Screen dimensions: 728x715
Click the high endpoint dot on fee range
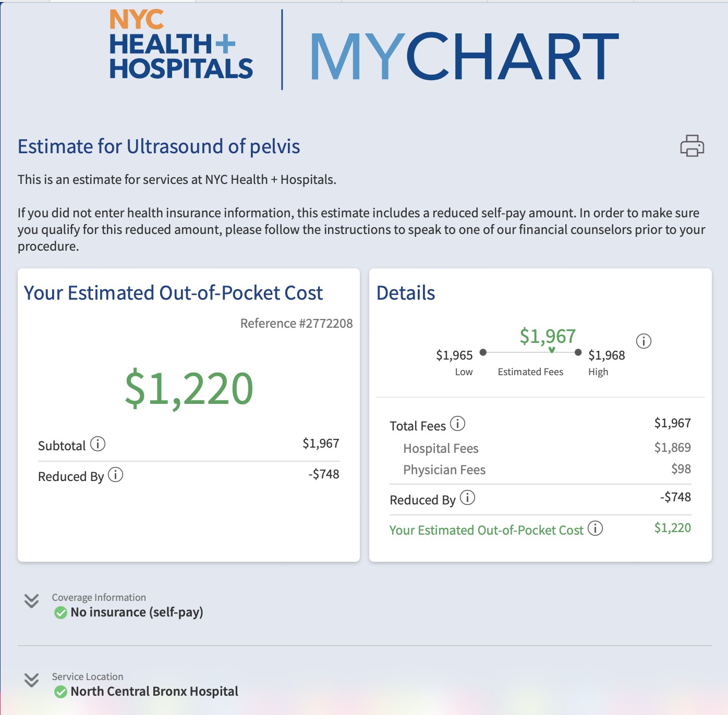[578, 352]
